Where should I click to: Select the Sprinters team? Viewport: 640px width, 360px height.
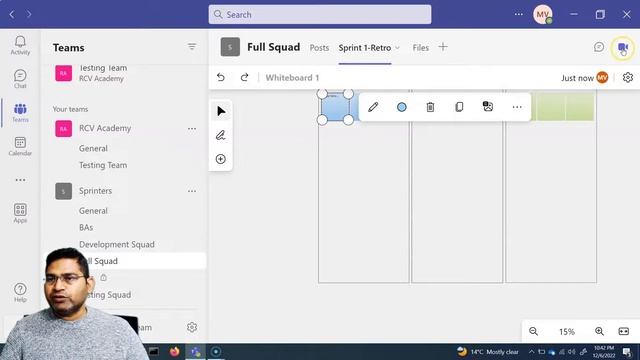pyautogui.click(x=96, y=191)
